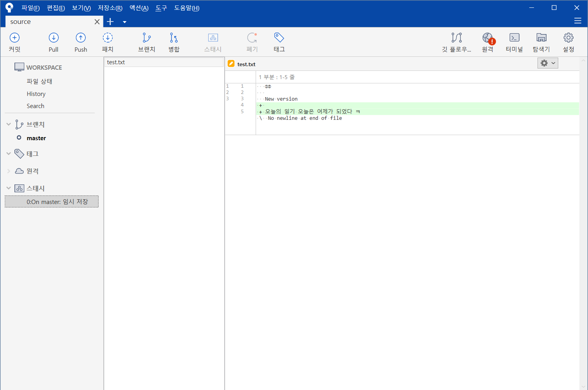Screen dimensions: 588x390
Task: Open the 보기(V) menu
Action: coord(81,8)
